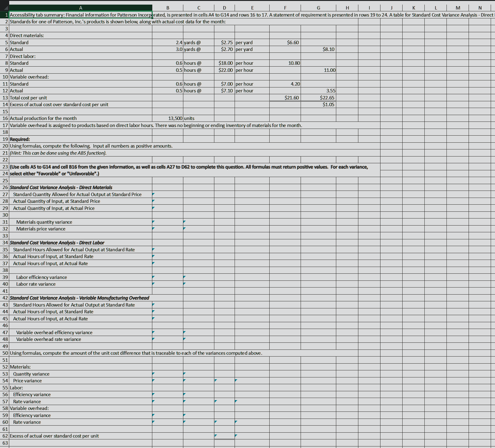The width and height of the screenshot is (495, 448).
Task: Select the Excess of actual over standard cost input cell
Action: point(224,436)
